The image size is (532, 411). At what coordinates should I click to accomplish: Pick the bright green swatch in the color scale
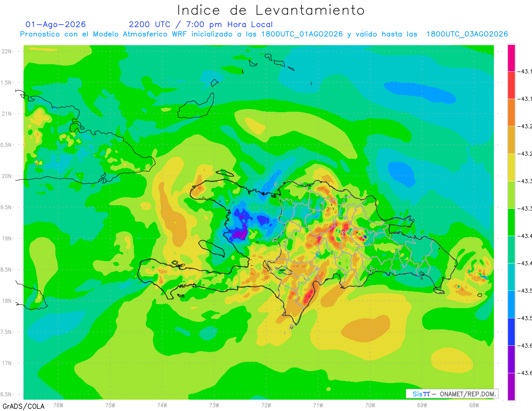pyautogui.click(x=511, y=222)
